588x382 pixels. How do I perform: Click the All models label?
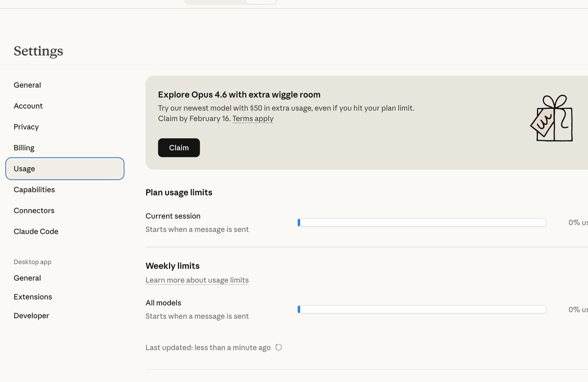click(x=163, y=303)
